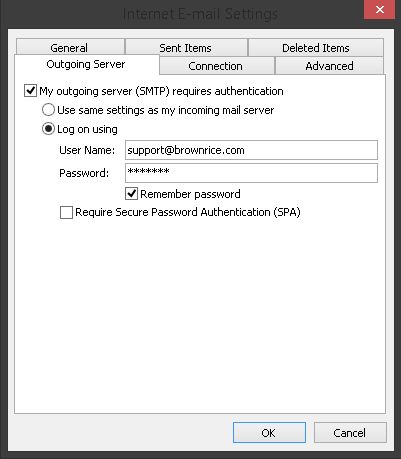Click the User Name text field
This screenshot has width=401, height=459.
pos(251,150)
